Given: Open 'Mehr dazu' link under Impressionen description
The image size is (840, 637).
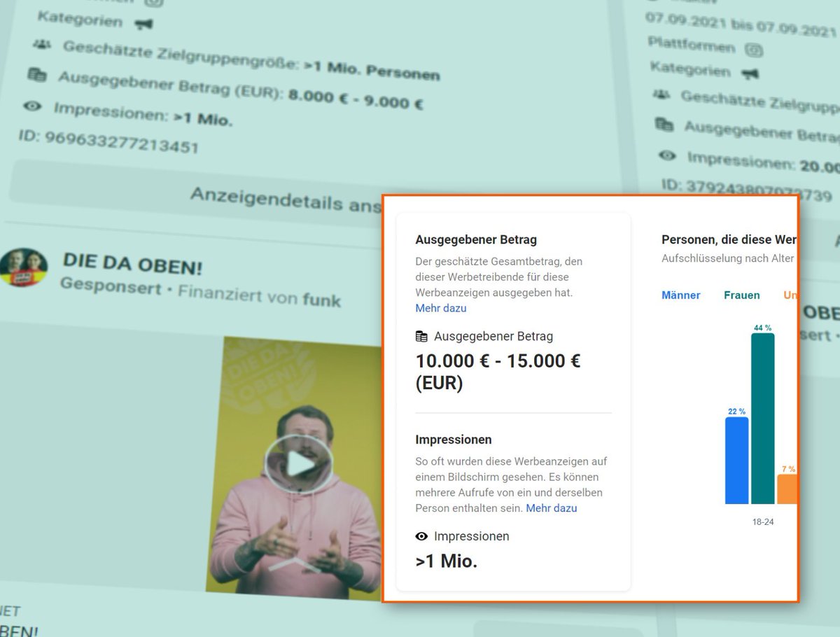Looking at the screenshot, I should 552,508.
